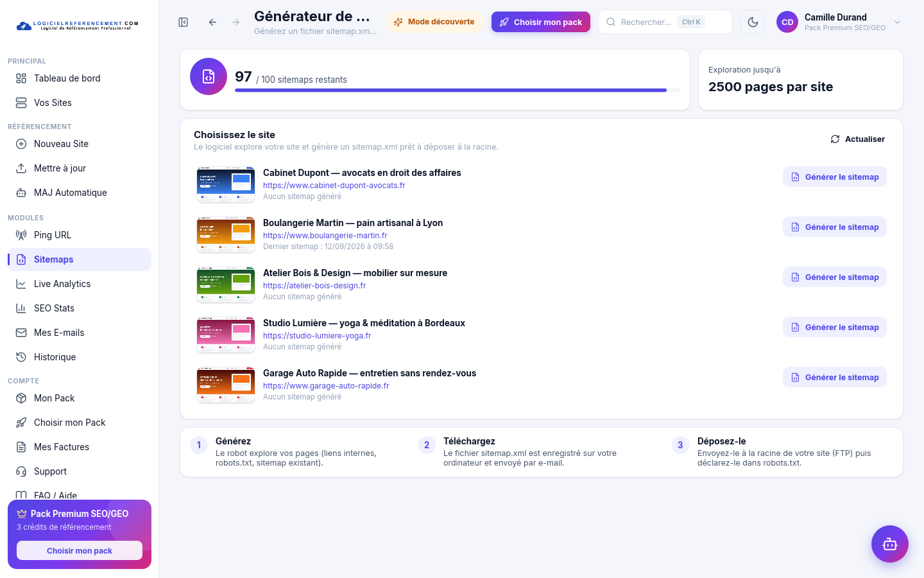This screenshot has width=924, height=578.
Task: Click the Mes Factures document icon
Action: (21, 447)
